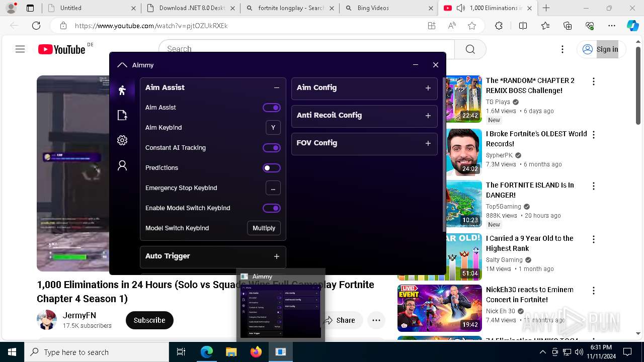The width and height of the screenshot is (644, 362).
Task: Toggle split screen in Edge
Action: click(x=523, y=26)
